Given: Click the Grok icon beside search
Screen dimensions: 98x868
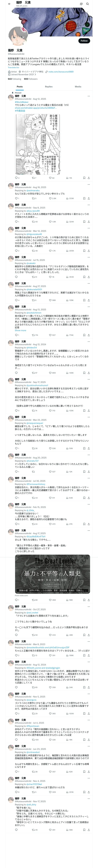Looking at the screenshot, I should point(81,4).
